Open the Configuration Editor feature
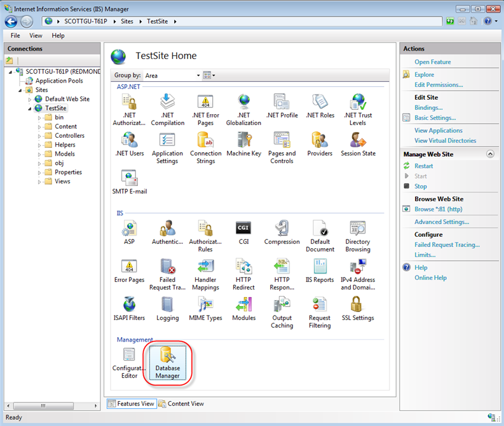Viewport: 504px width, 426px height. tap(129, 363)
